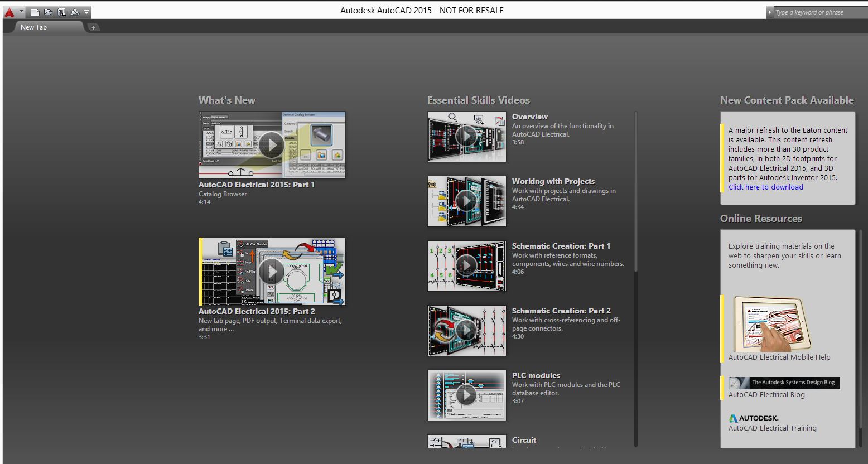The image size is (868, 464).
Task: Play the AutoCAD Electrical 2015: Part 1 video
Action: point(272,145)
